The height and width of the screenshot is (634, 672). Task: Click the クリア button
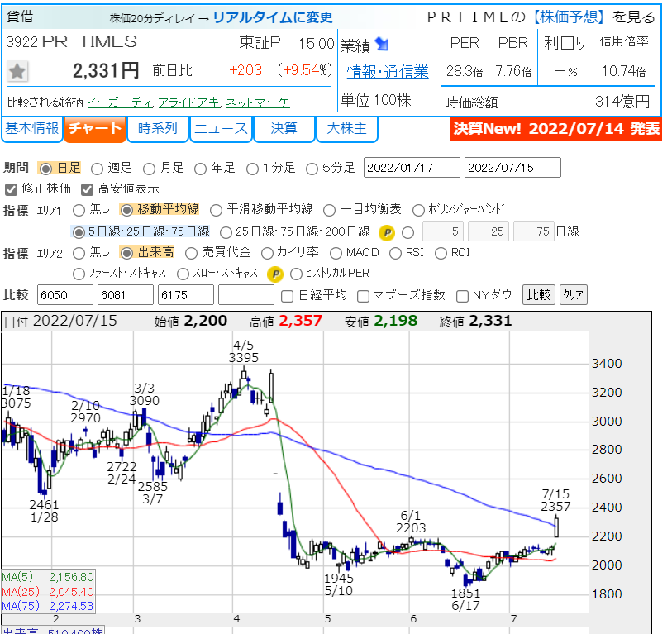[574, 295]
